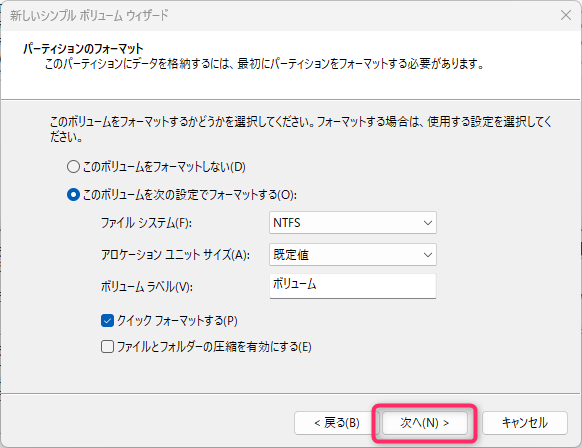Click the 次へ(N) next button
582x448 pixels.
(x=425, y=423)
